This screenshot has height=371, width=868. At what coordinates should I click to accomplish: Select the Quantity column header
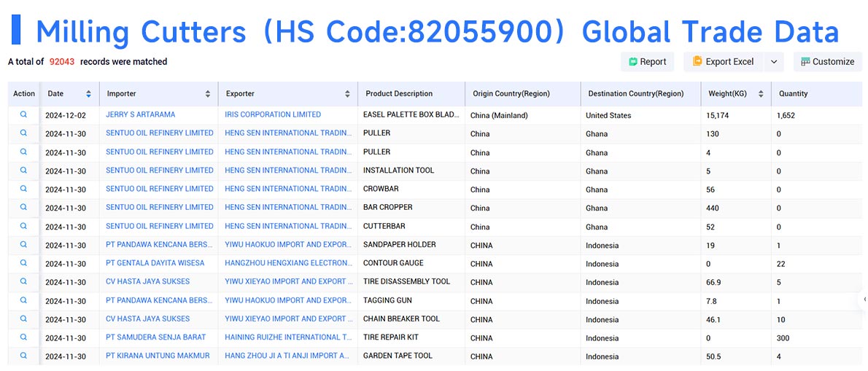coord(794,94)
